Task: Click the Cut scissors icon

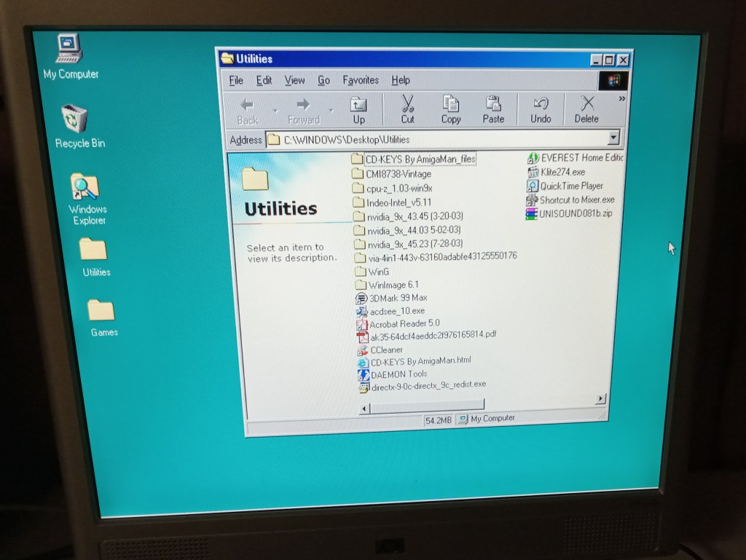Action: 407,104
